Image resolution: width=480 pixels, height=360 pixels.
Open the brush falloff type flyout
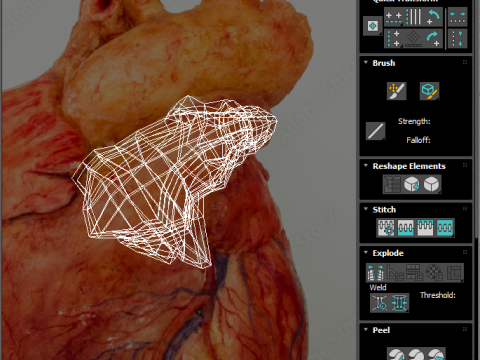pos(376,131)
